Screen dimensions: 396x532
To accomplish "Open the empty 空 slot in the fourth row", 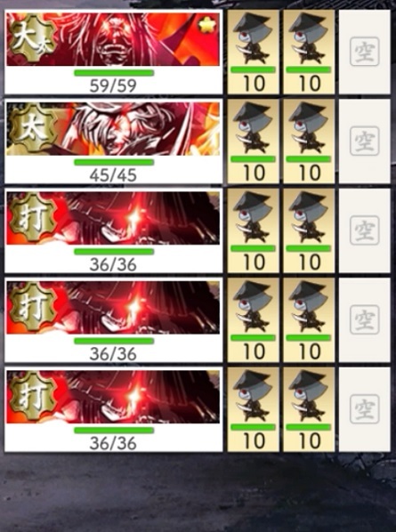I will coord(365,320).
